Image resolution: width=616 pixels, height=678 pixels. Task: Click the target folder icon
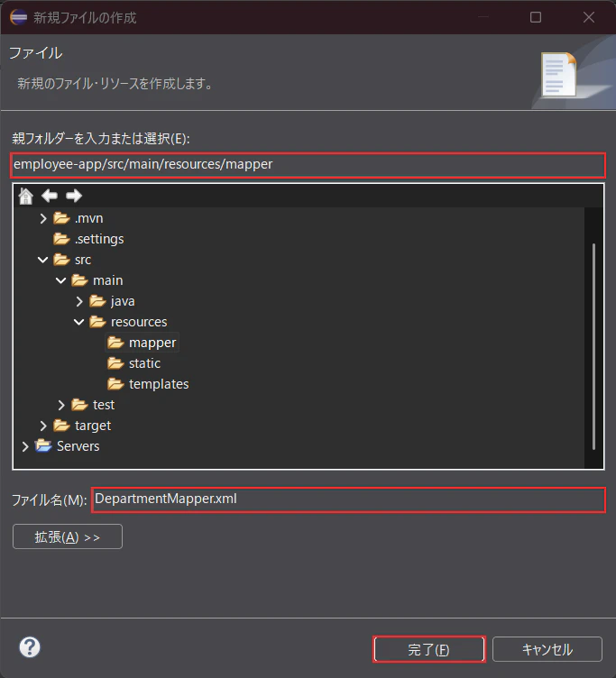(61, 426)
